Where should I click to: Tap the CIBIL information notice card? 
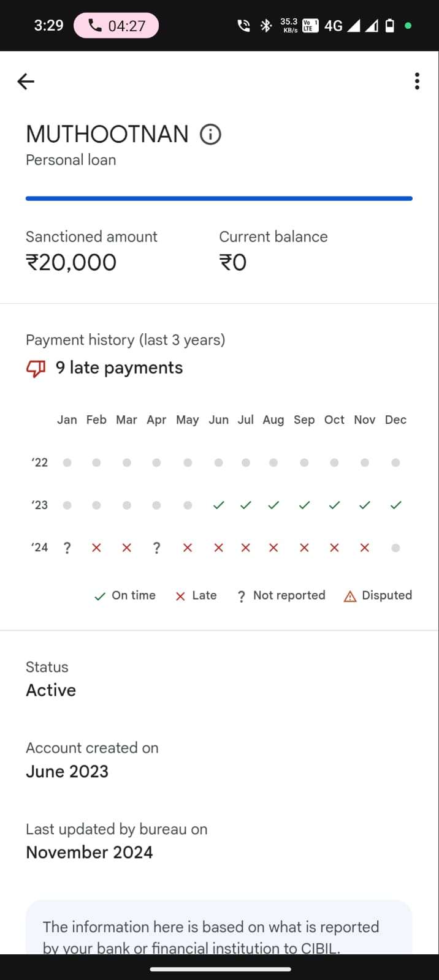tap(219, 931)
